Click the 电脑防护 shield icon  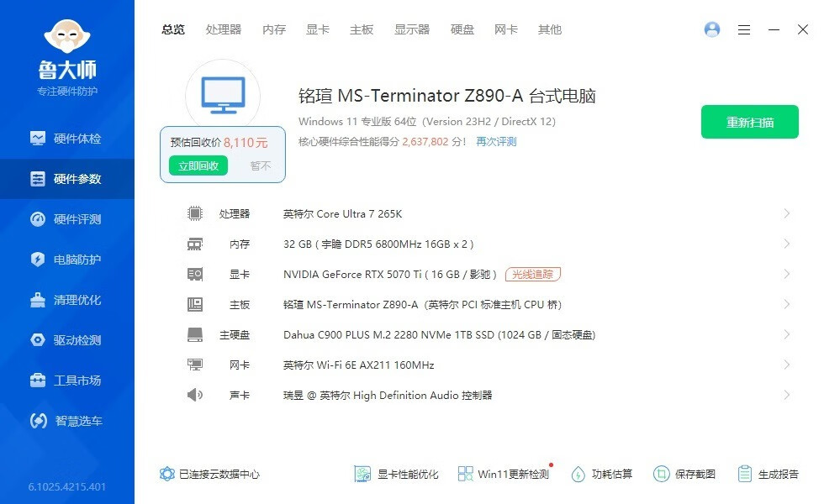(x=38, y=260)
